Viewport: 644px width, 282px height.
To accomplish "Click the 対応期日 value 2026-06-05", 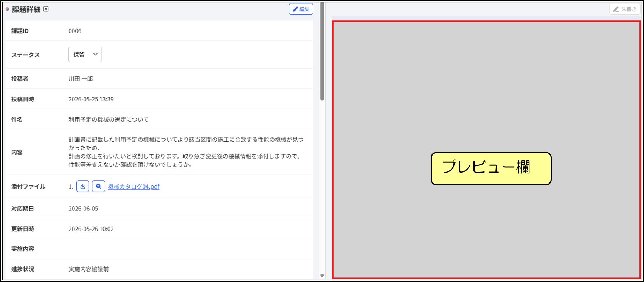I will (83, 209).
